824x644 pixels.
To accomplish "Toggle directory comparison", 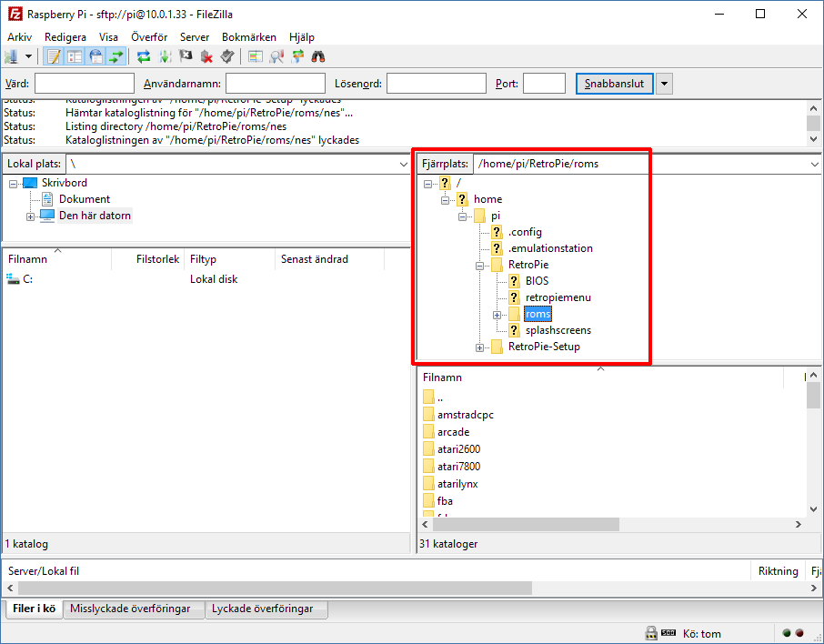I will (x=276, y=56).
